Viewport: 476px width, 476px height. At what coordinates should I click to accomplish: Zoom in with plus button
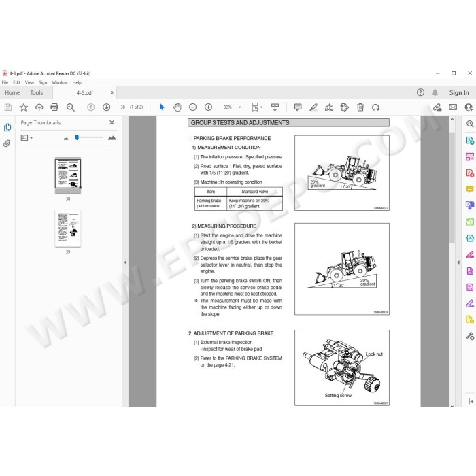[x=208, y=107]
